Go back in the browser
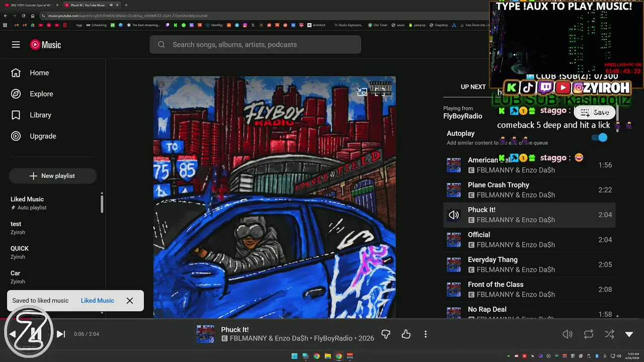Image resolution: width=644 pixels, height=362 pixels. pyautogui.click(x=5, y=16)
